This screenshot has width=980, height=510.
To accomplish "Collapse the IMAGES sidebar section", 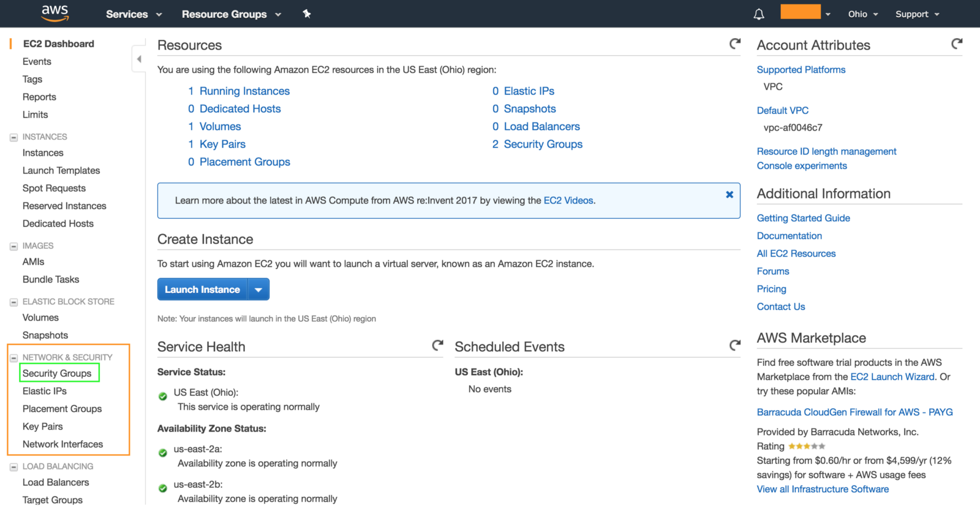I will [13, 246].
